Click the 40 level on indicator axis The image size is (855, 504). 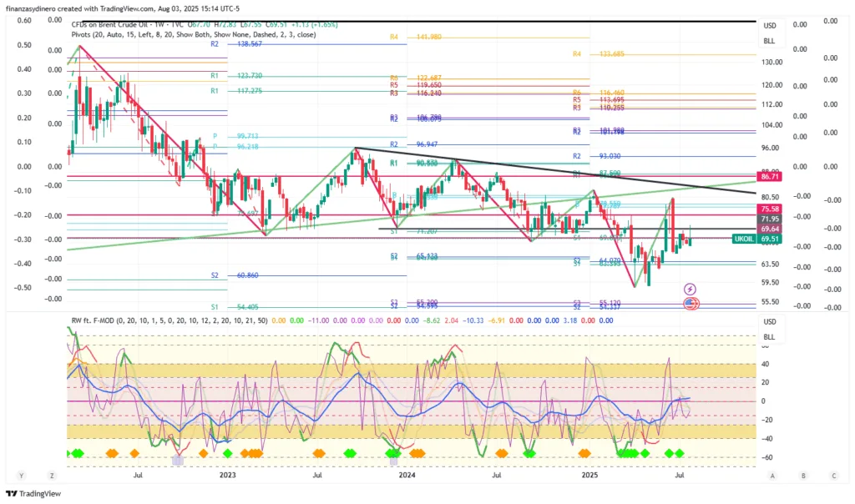coord(766,365)
